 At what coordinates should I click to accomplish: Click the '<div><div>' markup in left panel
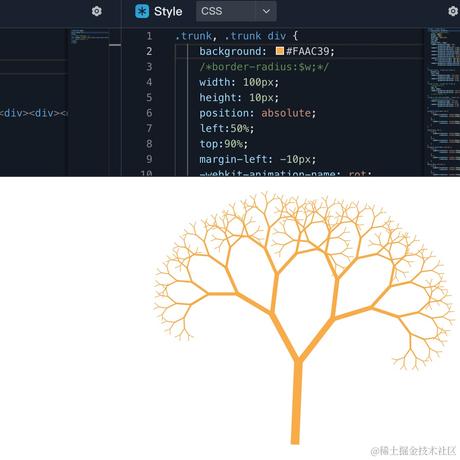(x=33, y=113)
